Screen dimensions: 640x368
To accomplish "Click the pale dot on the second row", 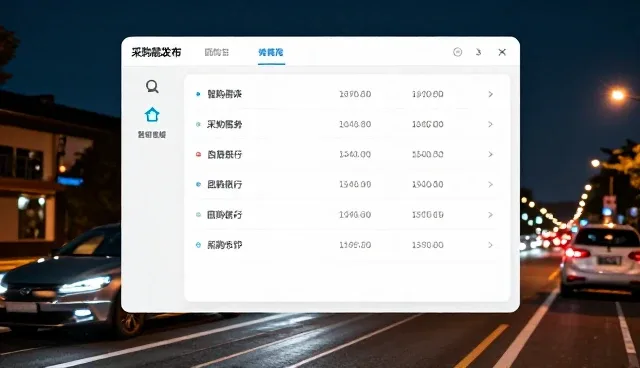I will [x=198, y=124].
